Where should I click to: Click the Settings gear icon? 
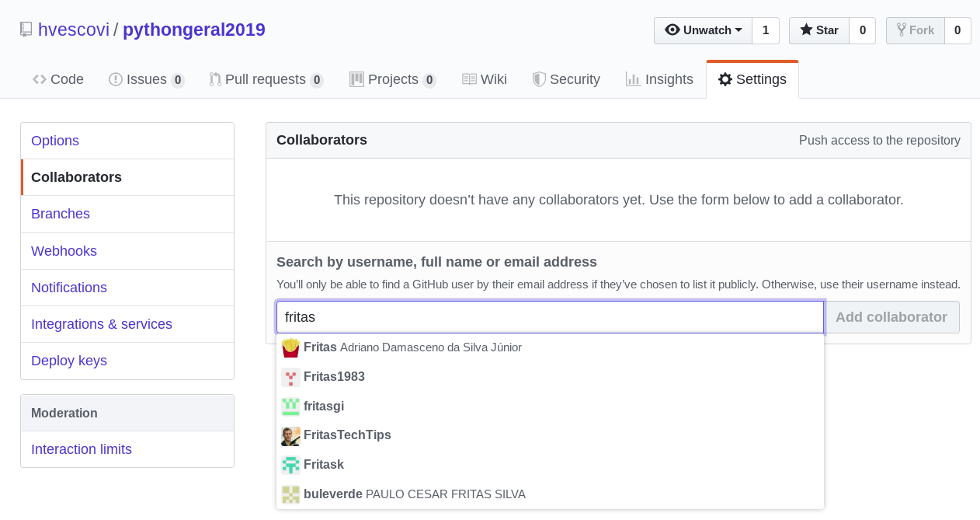tap(725, 79)
